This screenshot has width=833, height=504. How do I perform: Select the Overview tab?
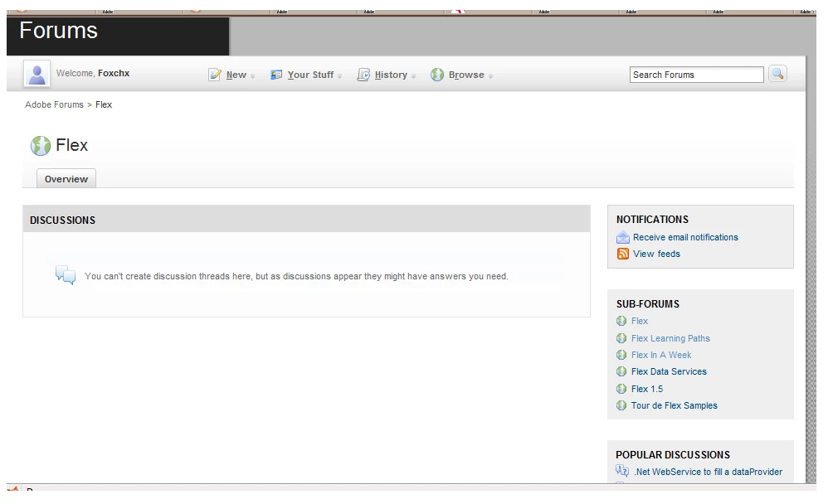pos(66,179)
